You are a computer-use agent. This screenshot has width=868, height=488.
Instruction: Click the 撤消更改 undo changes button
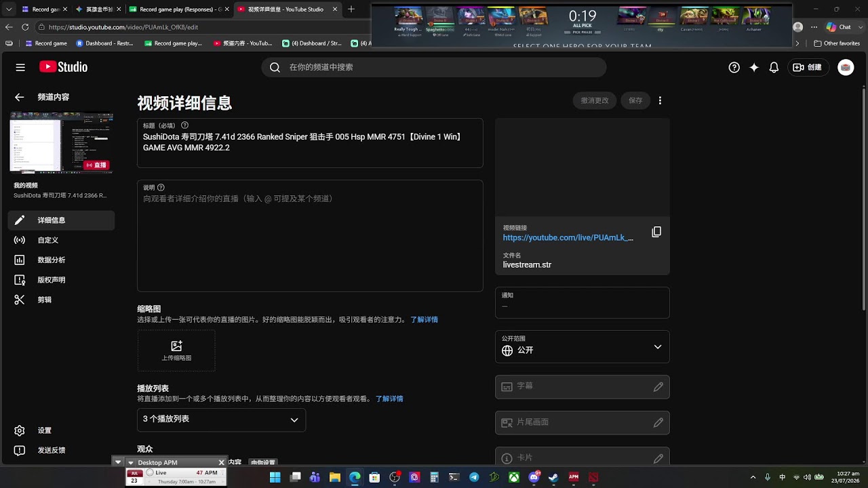595,100
